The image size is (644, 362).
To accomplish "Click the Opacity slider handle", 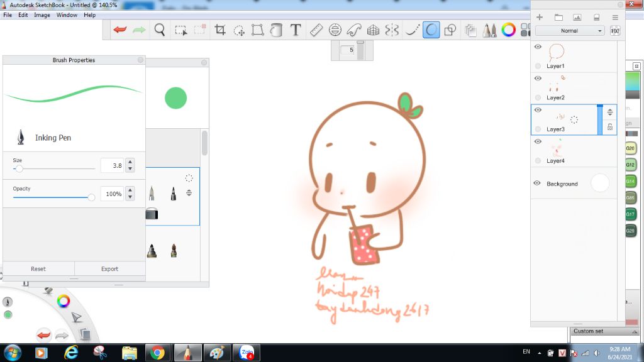I will click(91, 197).
